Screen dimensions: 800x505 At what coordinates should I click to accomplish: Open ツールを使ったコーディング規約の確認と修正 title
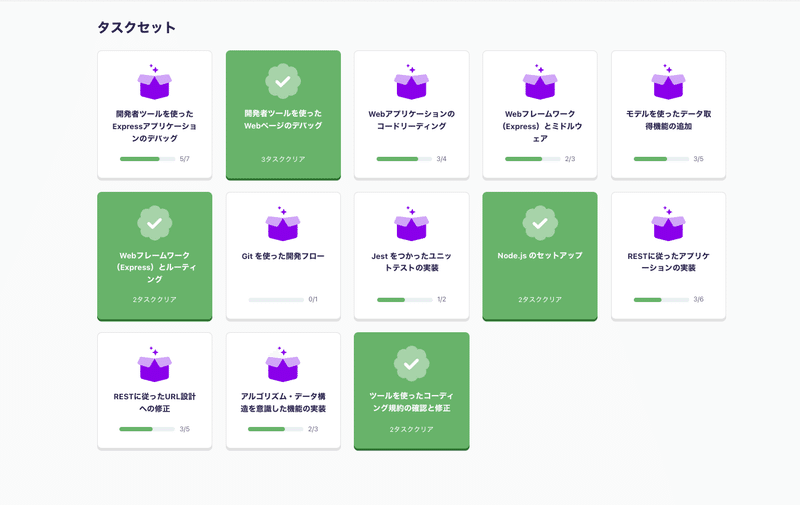(x=412, y=402)
